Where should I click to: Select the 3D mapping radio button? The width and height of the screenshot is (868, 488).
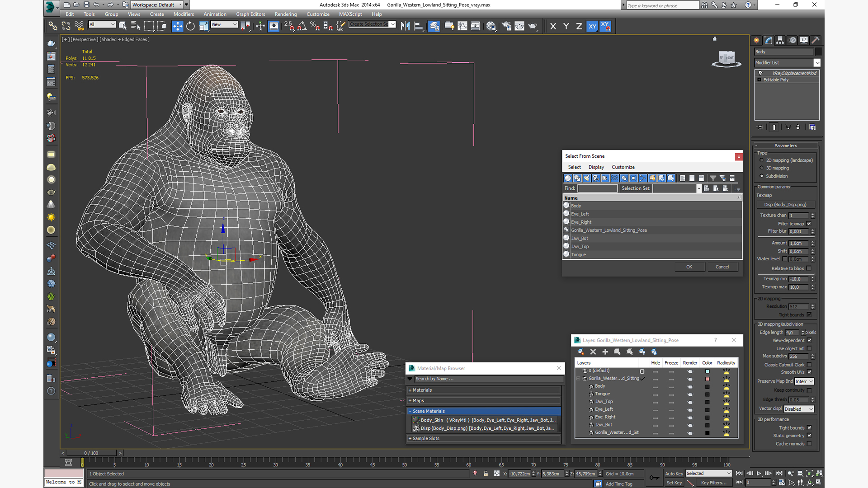click(762, 168)
